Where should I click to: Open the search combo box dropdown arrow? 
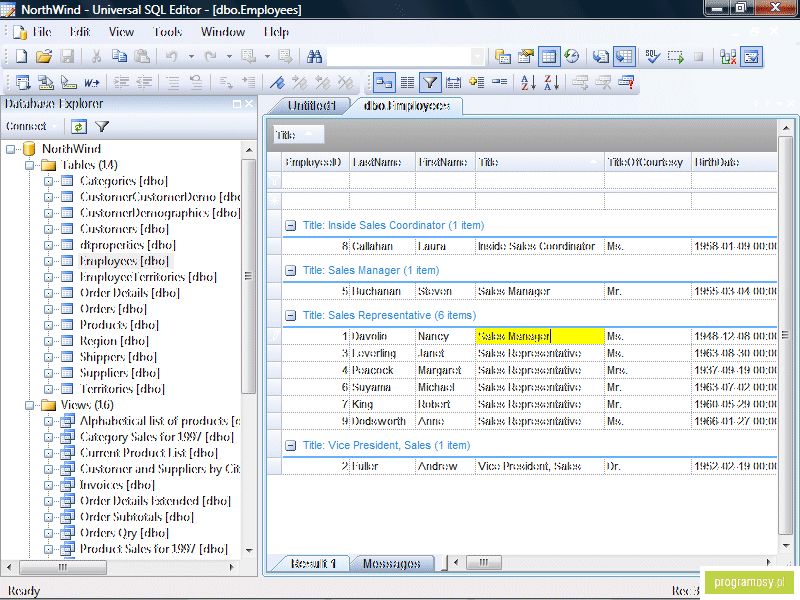pyautogui.click(x=478, y=56)
